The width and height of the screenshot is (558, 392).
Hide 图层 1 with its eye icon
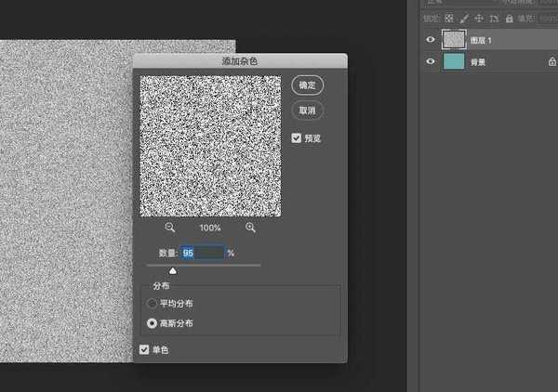pos(430,40)
